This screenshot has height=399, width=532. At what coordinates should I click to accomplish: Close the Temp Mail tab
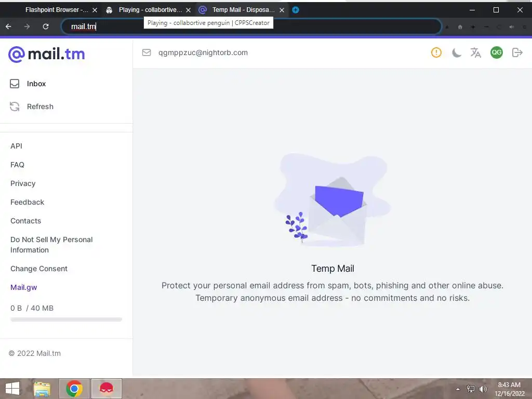tap(282, 10)
